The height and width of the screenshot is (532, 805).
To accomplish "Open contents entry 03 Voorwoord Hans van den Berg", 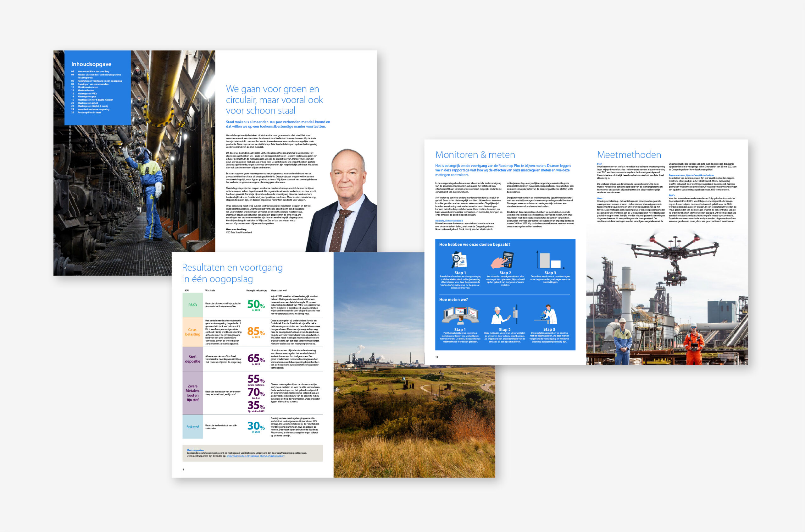I will coord(90,72).
